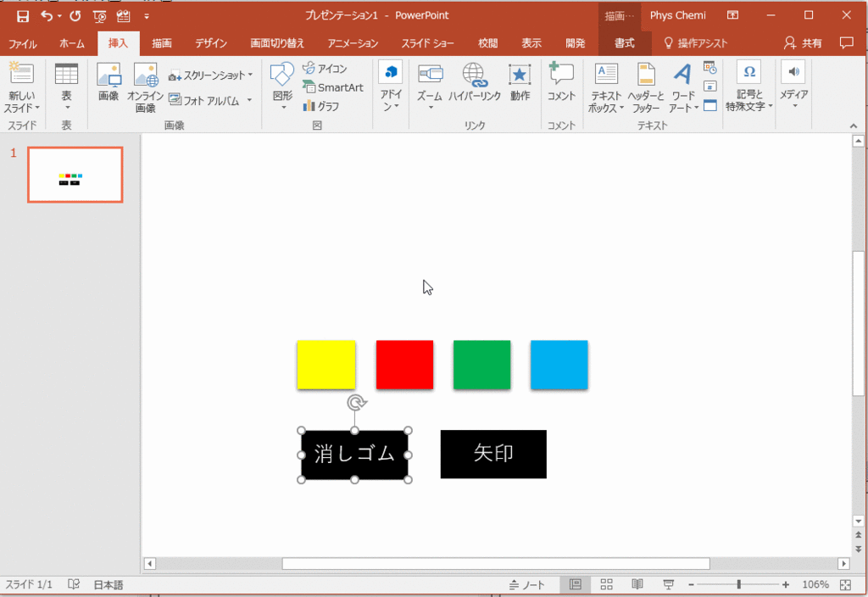
Task: Start slide show from status bar
Action: coord(668,585)
